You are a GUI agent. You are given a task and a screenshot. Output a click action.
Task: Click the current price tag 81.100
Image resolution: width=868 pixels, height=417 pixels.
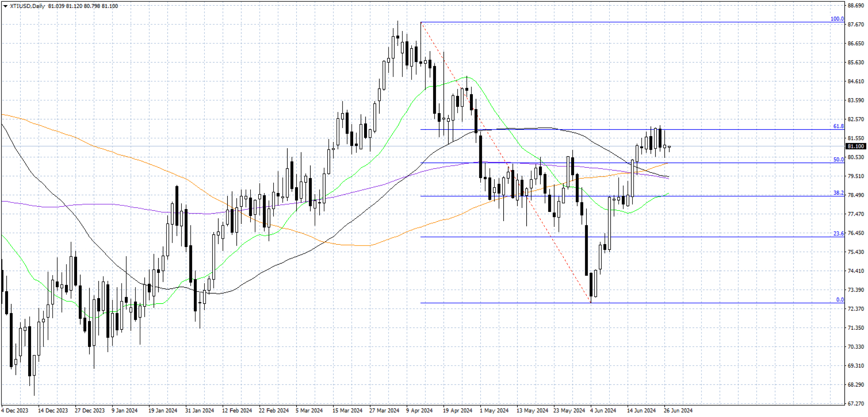click(856, 146)
